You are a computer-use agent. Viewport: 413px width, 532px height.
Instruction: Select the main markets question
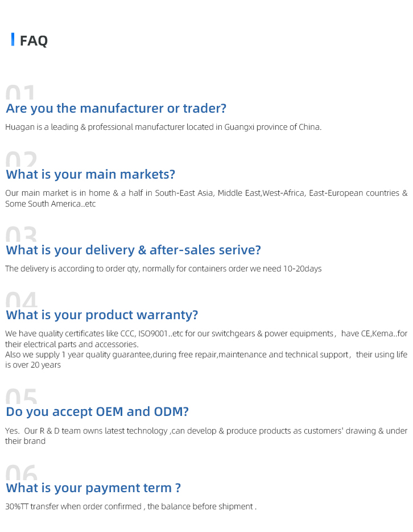pos(90,174)
